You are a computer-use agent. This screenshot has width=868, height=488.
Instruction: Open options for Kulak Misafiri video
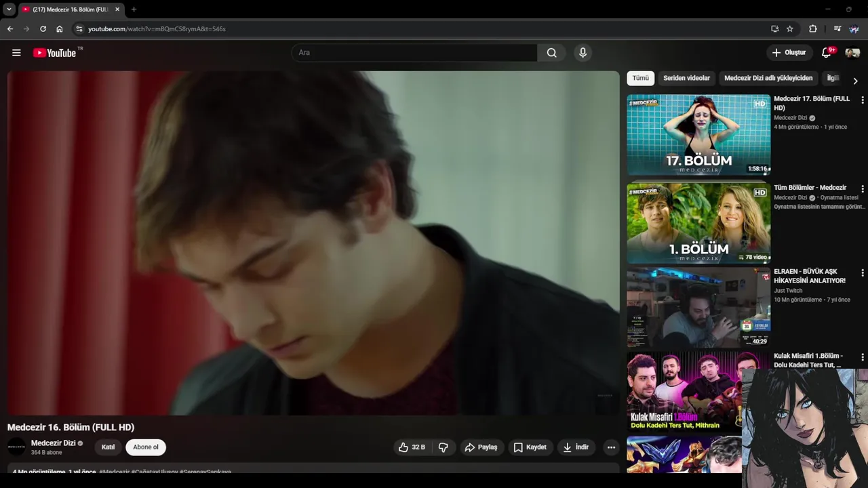[x=862, y=357]
